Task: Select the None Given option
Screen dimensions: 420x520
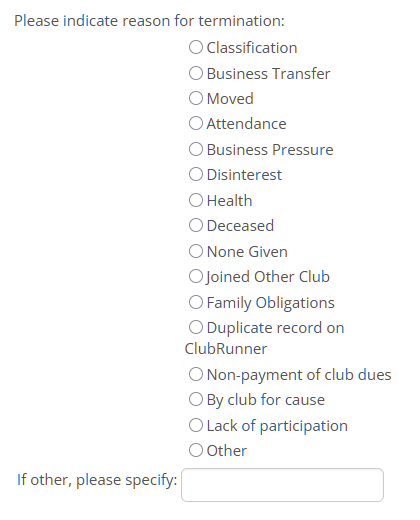Action: tap(196, 251)
